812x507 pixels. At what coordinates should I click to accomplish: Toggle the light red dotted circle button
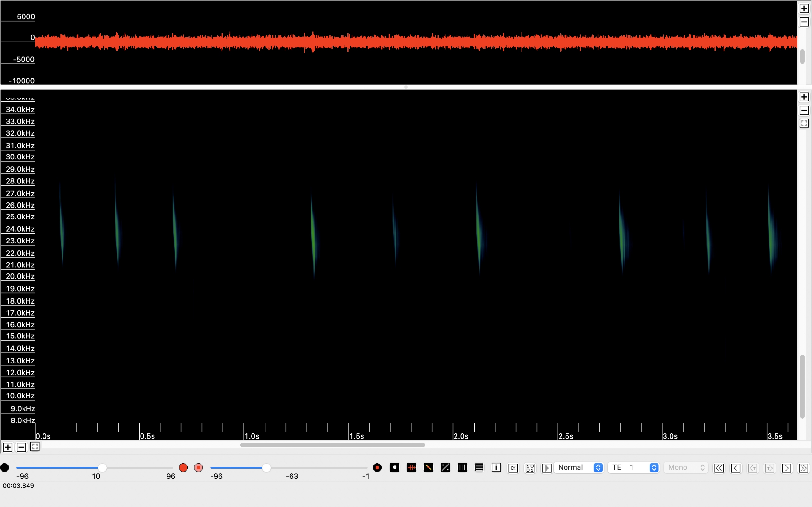point(199,467)
